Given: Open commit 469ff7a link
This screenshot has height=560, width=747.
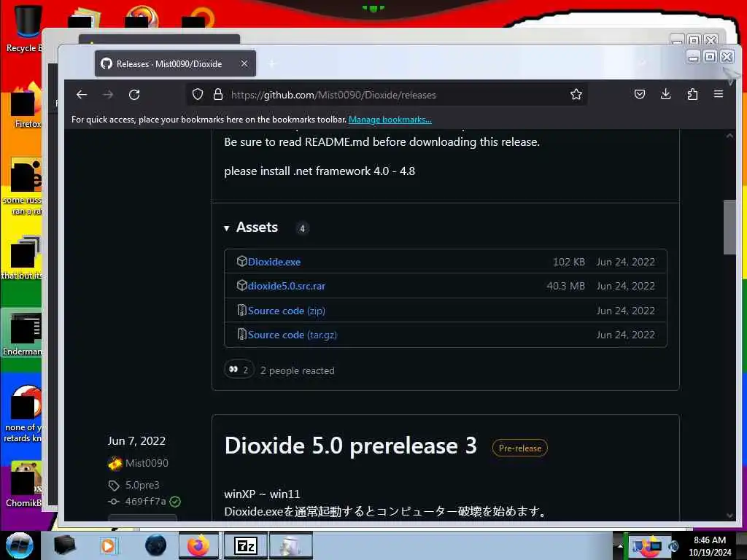Looking at the screenshot, I should pos(145,502).
